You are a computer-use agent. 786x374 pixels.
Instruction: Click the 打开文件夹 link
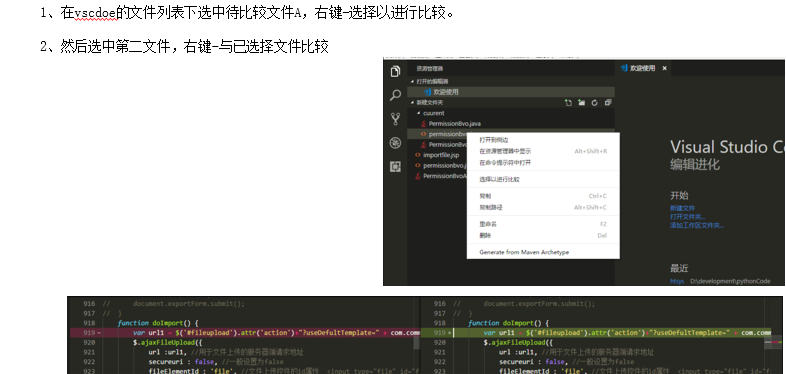pyautogui.click(x=688, y=217)
